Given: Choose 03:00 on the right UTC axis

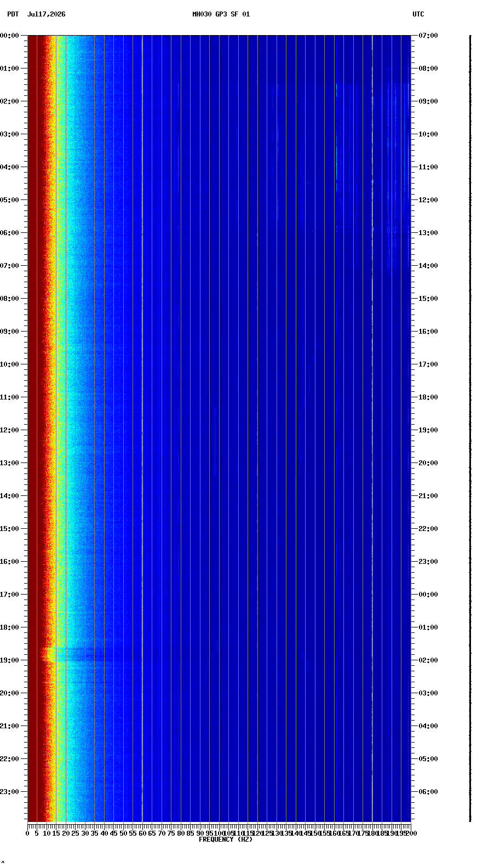Looking at the screenshot, I should click(428, 693).
